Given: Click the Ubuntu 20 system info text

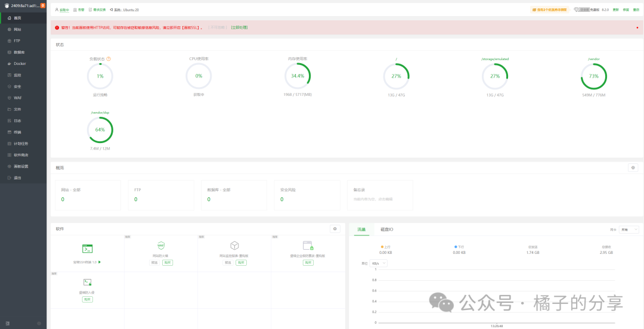Looking at the screenshot, I should tap(127, 9).
